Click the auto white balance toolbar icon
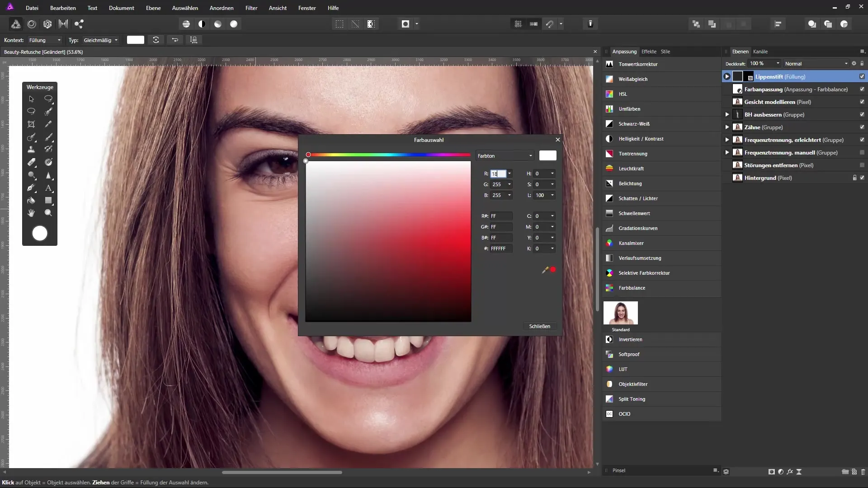 234,24
